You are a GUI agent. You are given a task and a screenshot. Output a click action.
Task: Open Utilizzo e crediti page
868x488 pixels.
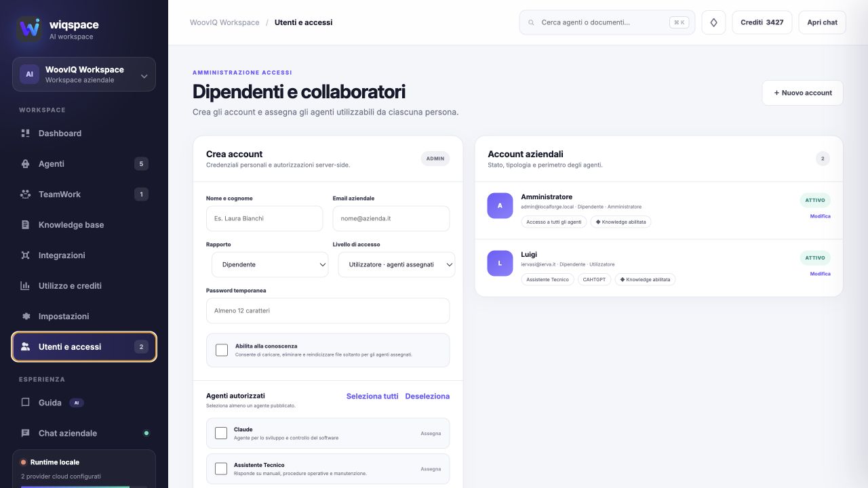(84, 286)
